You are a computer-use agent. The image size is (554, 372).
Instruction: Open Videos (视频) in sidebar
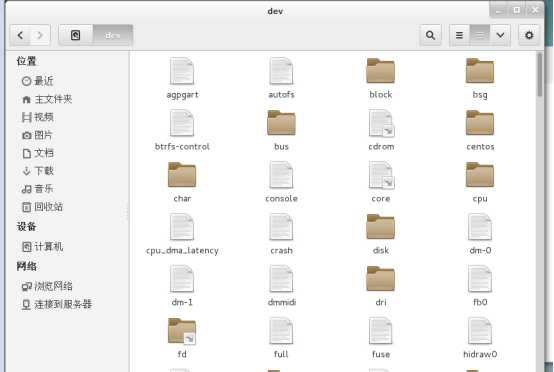(37, 117)
